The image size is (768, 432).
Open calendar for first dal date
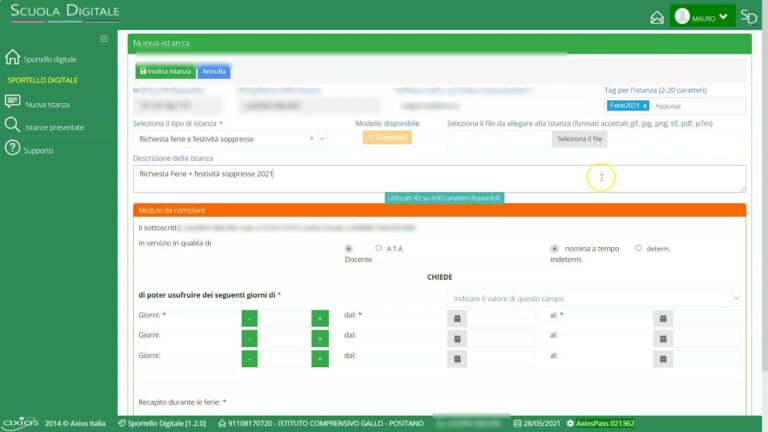[x=457, y=318]
